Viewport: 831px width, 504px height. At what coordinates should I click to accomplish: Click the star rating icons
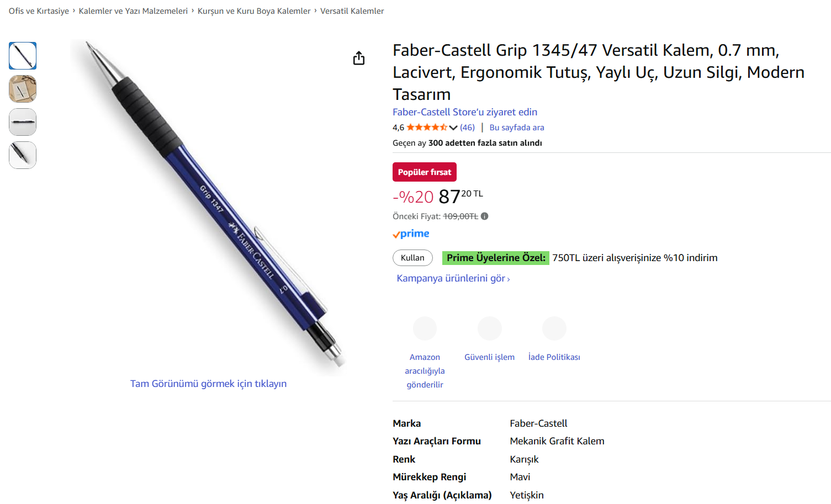pyautogui.click(x=427, y=128)
